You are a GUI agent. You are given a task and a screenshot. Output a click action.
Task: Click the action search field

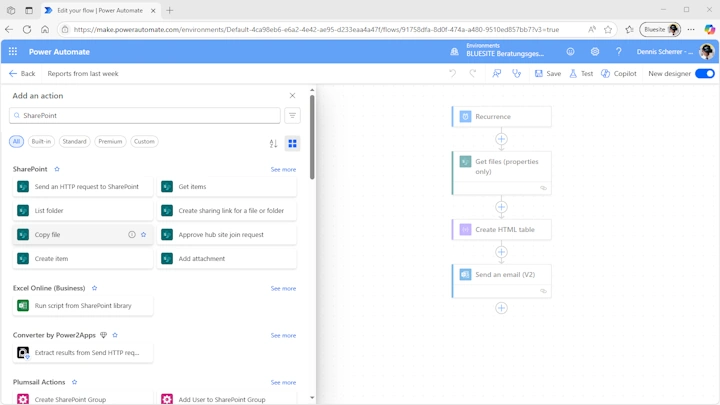[x=145, y=115]
